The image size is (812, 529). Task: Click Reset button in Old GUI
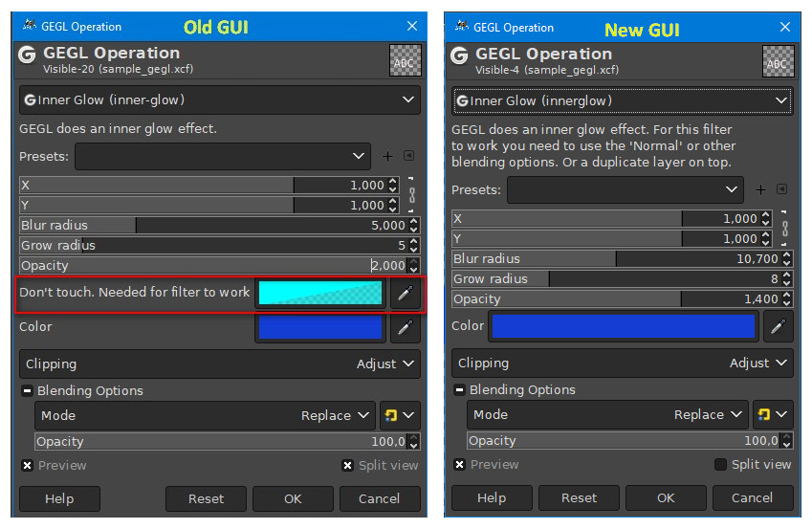pos(206,499)
